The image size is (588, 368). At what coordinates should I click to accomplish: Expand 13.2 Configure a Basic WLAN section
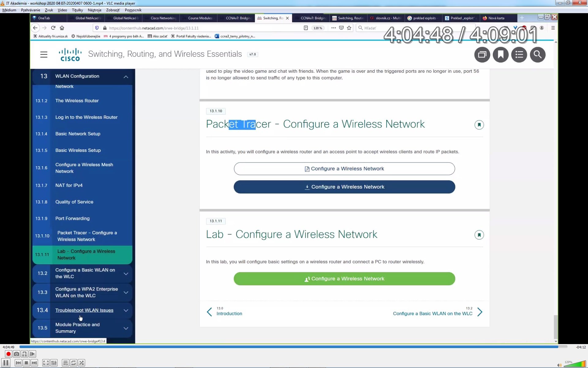(126, 274)
